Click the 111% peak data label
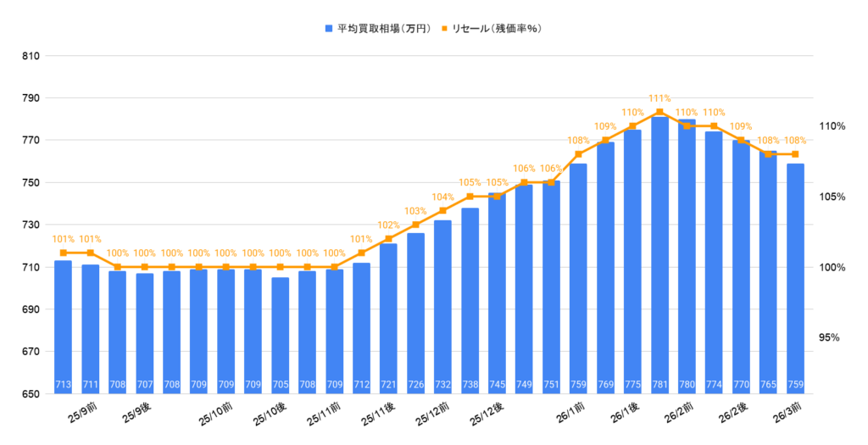Screen dimensions: 868x445 tap(659, 98)
